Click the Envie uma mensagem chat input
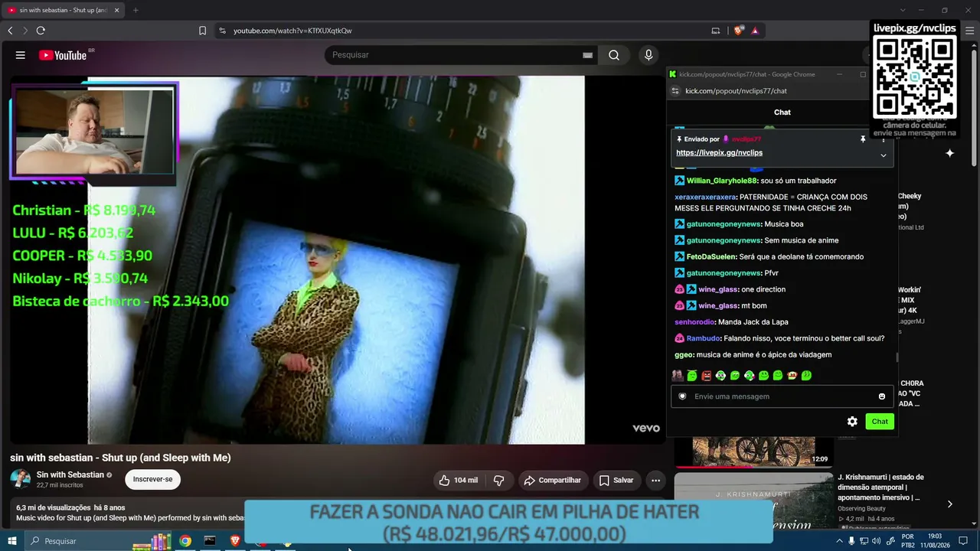The image size is (980, 551). click(x=782, y=396)
